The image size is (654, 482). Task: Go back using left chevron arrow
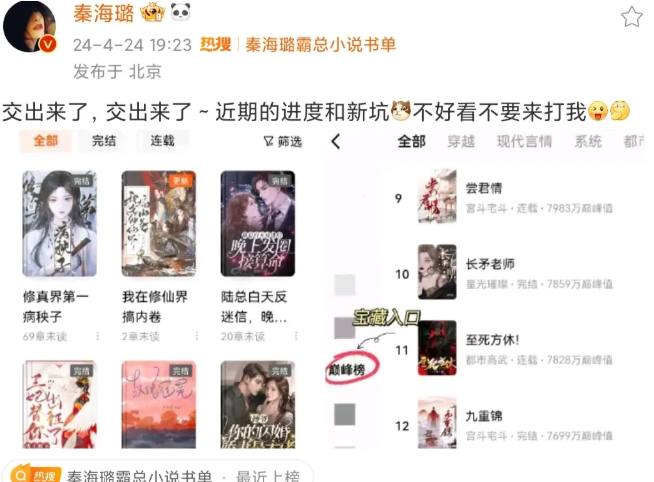coord(336,142)
